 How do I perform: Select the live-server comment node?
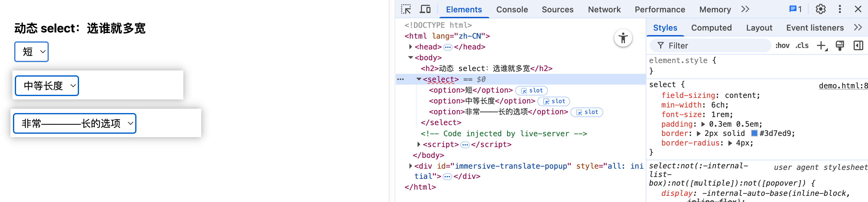(x=504, y=133)
